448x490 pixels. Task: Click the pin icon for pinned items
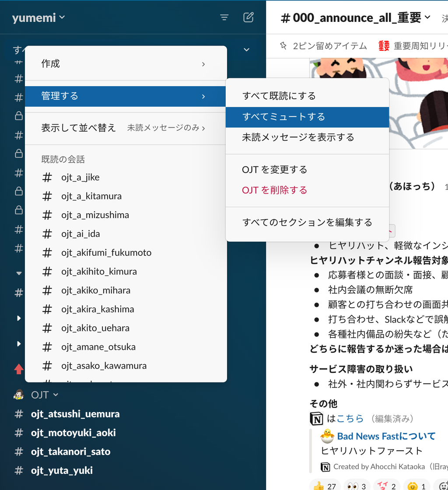pos(283,45)
